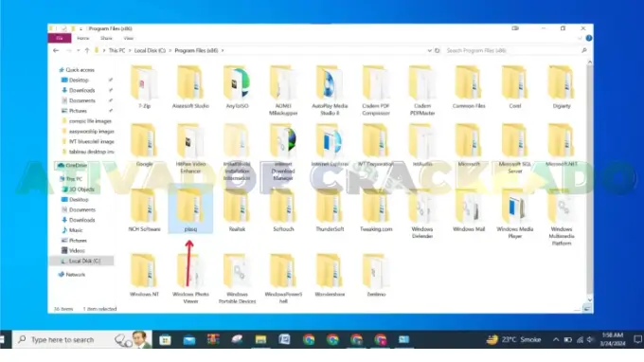Select the plsq folder
Screen dimensions: 644x362
coord(190,210)
